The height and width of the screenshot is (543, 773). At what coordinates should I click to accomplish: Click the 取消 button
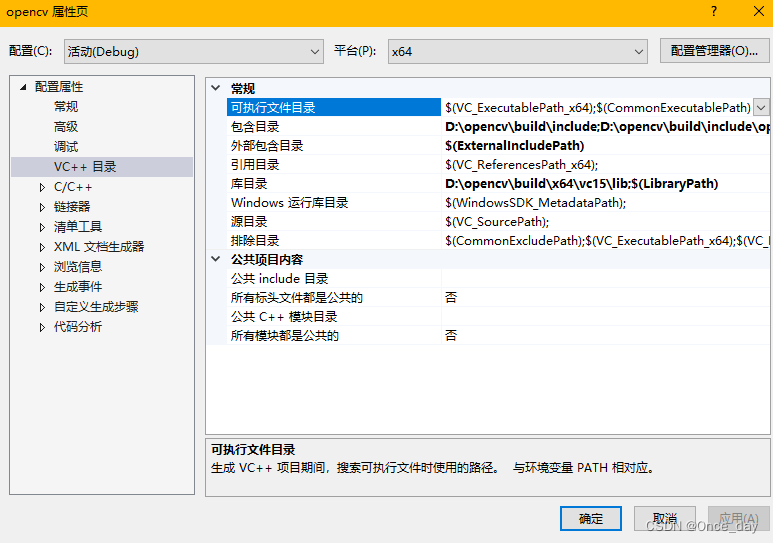click(665, 518)
